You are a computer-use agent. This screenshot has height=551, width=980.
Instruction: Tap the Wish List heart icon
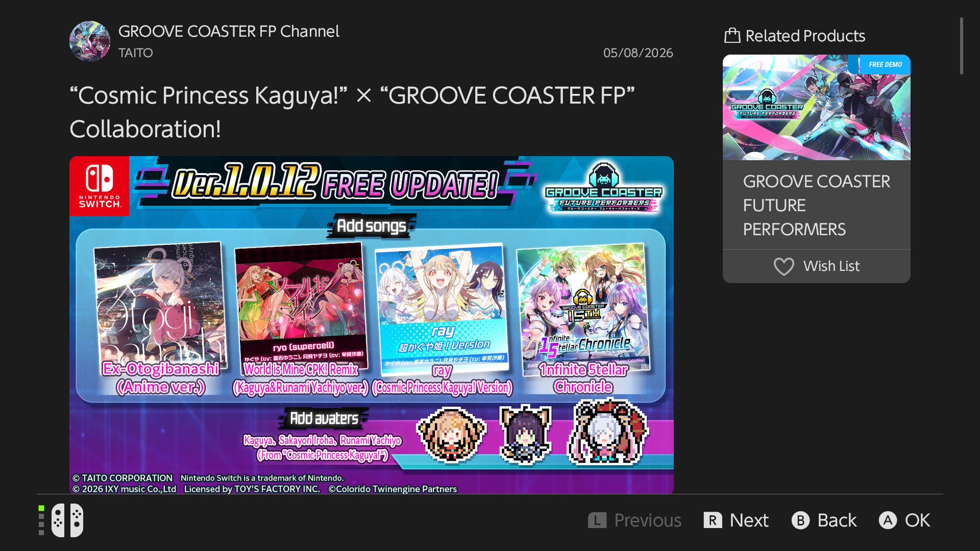point(784,266)
